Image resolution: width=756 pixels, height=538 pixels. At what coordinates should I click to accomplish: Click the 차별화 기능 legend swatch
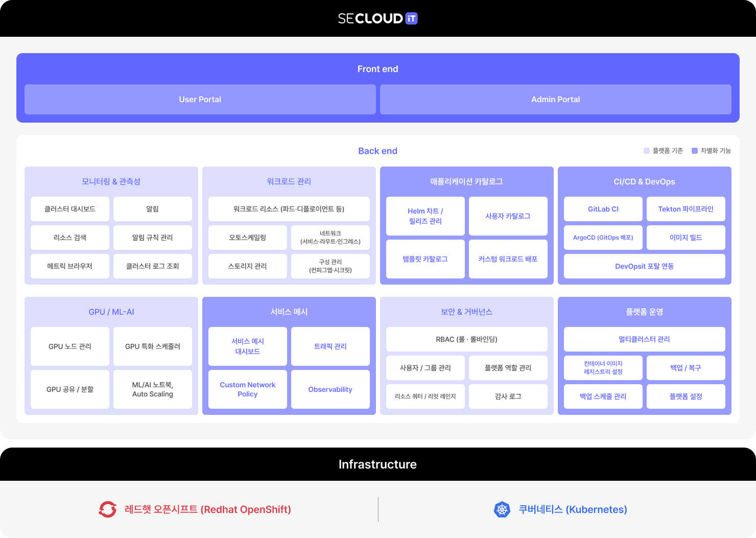tap(695, 151)
